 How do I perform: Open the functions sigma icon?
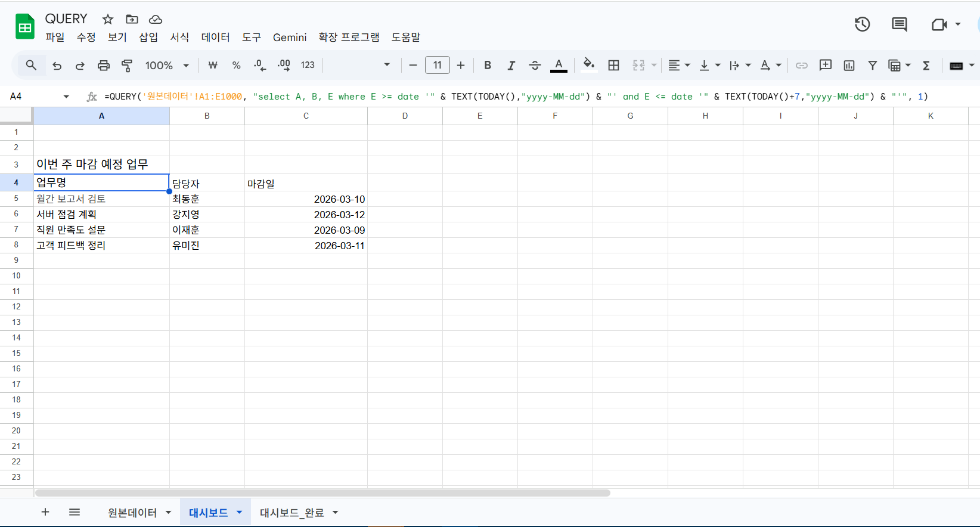[926, 66]
